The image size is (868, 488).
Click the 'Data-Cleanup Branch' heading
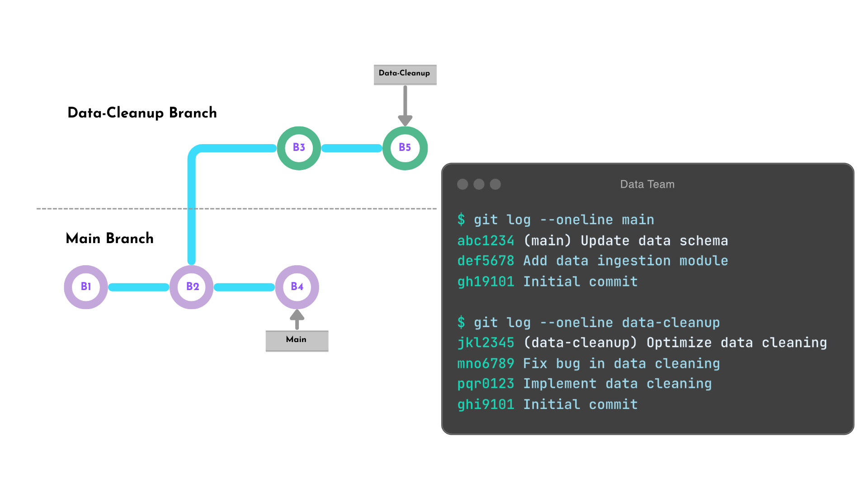coord(142,113)
